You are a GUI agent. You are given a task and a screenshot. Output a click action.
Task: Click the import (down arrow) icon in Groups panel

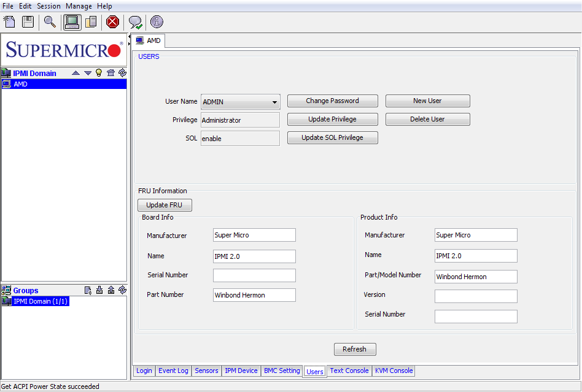[99, 291]
